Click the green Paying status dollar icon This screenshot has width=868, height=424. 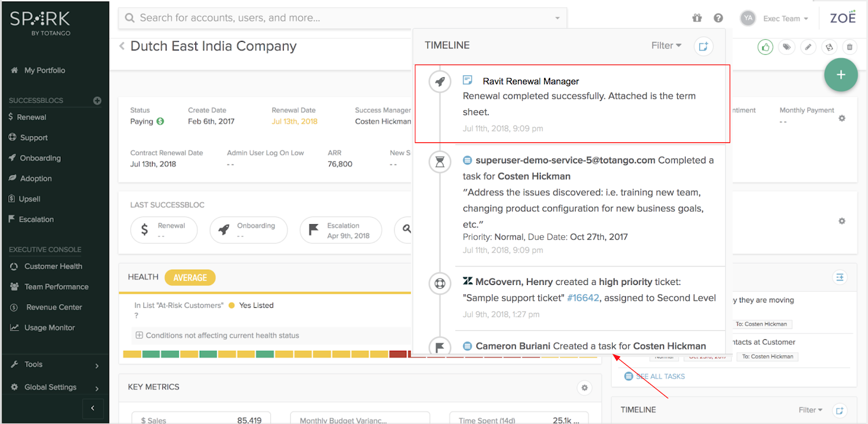161,122
